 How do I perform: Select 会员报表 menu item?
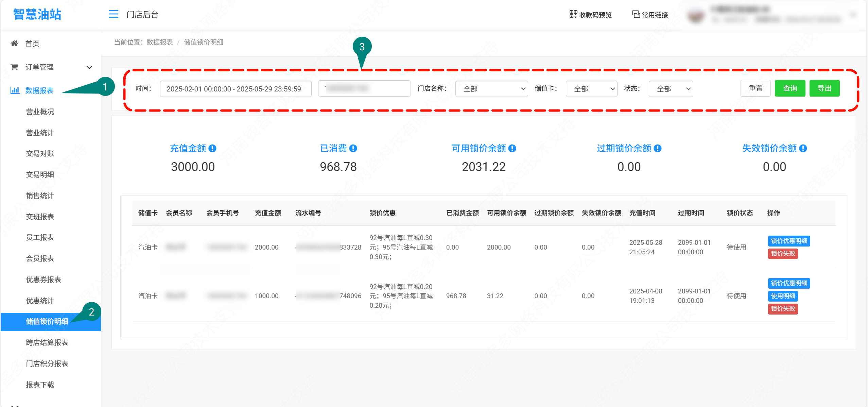[x=40, y=258]
